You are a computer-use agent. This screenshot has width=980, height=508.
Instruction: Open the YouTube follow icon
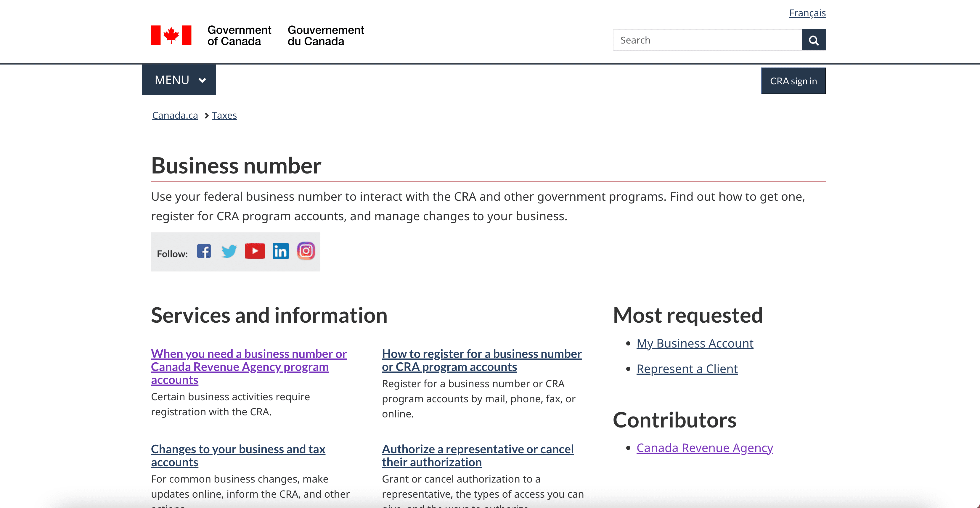point(255,251)
